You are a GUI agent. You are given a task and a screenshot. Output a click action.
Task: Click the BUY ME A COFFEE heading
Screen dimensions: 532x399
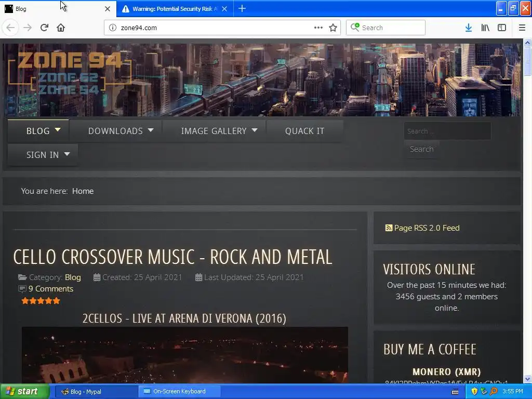(x=430, y=349)
